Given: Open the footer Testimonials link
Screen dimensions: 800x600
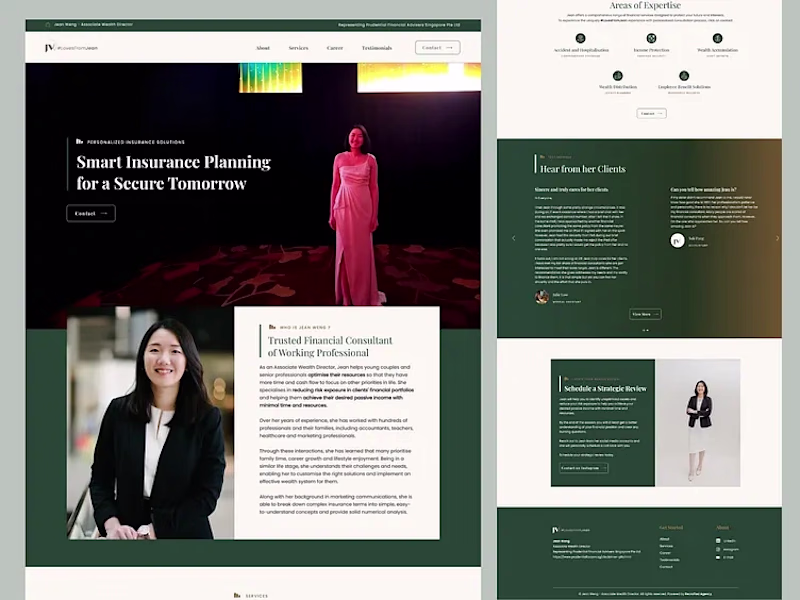Looking at the screenshot, I should point(669,560).
